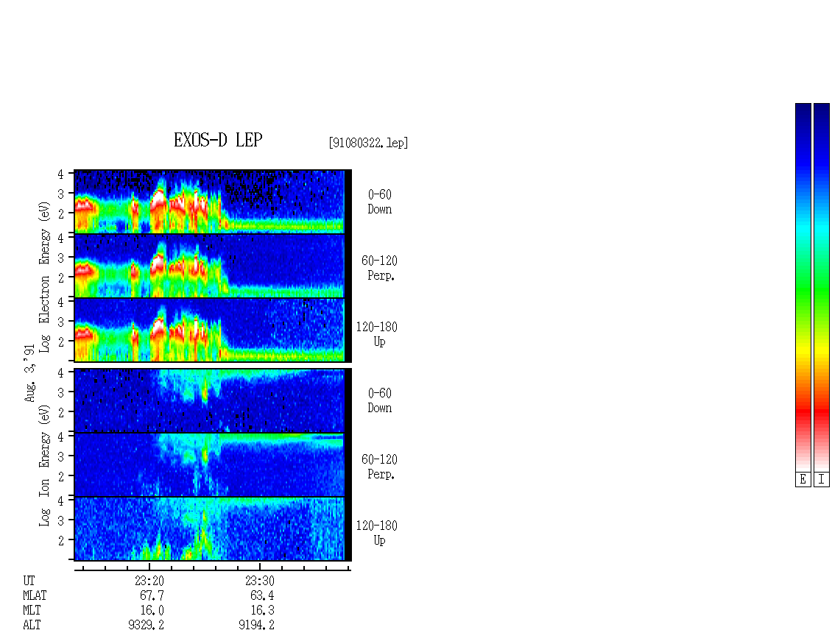The height and width of the screenshot is (644, 832).
Task: Click the ALT row label
Action: click(x=32, y=626)
